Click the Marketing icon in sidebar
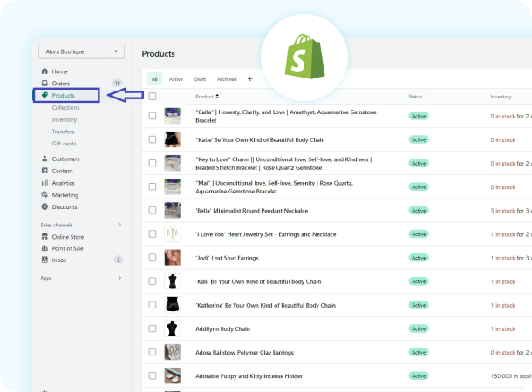532x392 pixels. [44, 195]
